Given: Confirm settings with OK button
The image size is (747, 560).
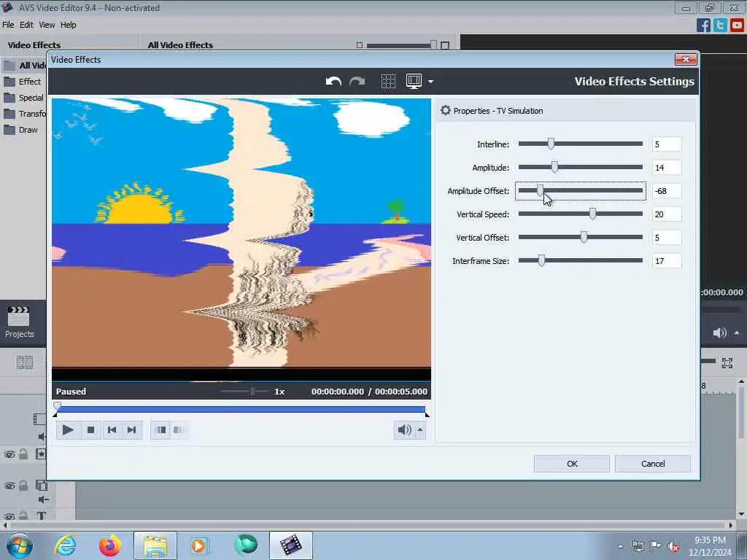Looking at the screenshot, I should 572,464.
